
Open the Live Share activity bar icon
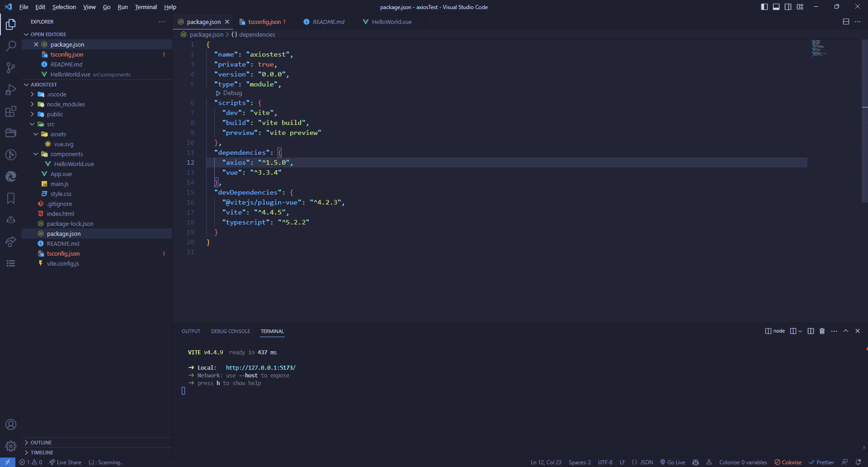11,242
